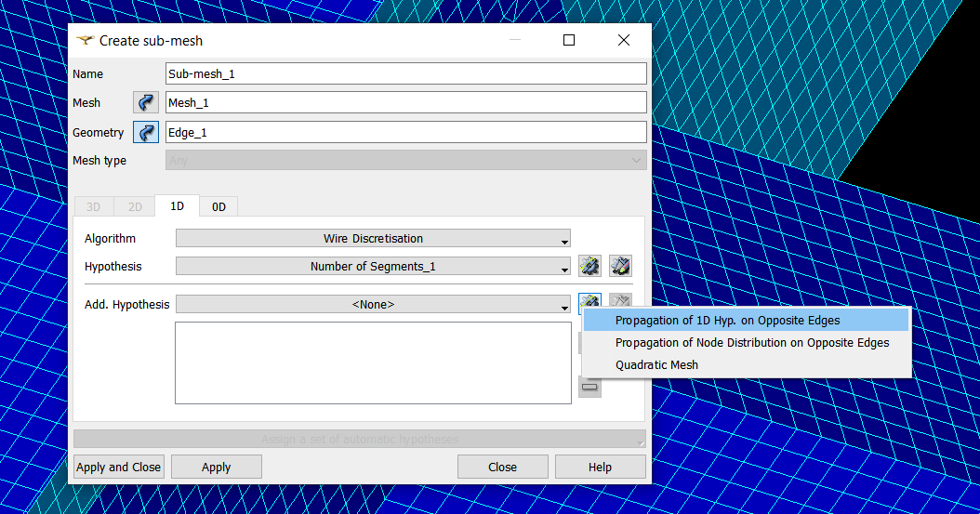
Task: Expand the Hypothesis dropdown Number of Segments_1
Action: pos(373,267)
